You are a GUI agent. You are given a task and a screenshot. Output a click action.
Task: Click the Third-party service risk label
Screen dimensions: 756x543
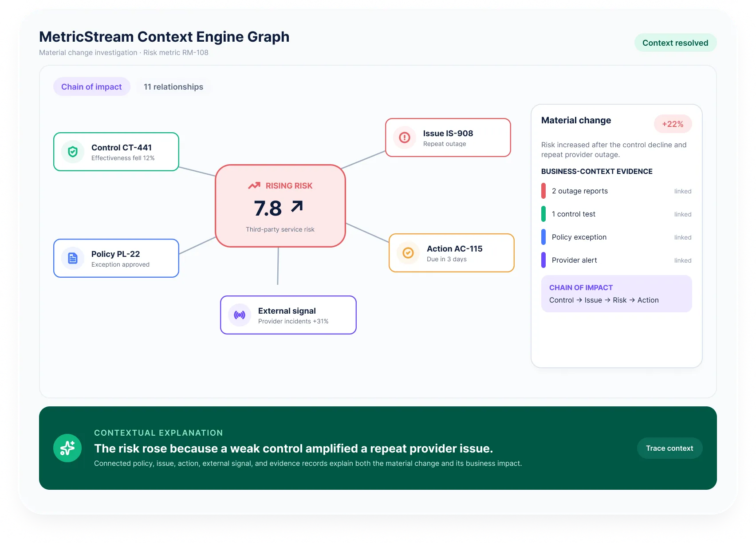[280, 229]
